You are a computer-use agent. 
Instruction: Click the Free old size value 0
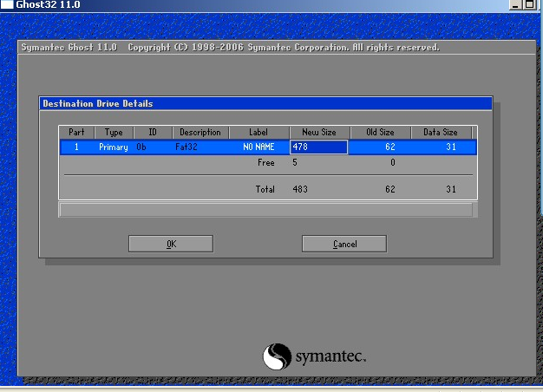pos(393,162)
